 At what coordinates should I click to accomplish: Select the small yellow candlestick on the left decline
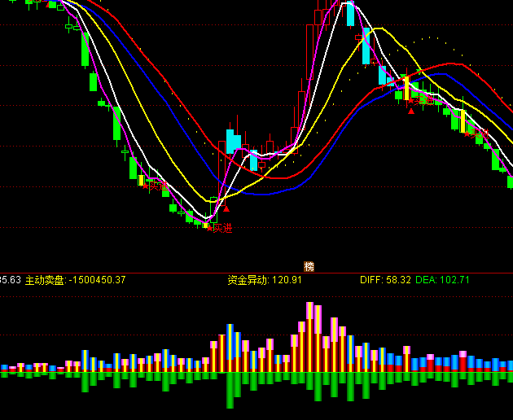click(141, 180)
